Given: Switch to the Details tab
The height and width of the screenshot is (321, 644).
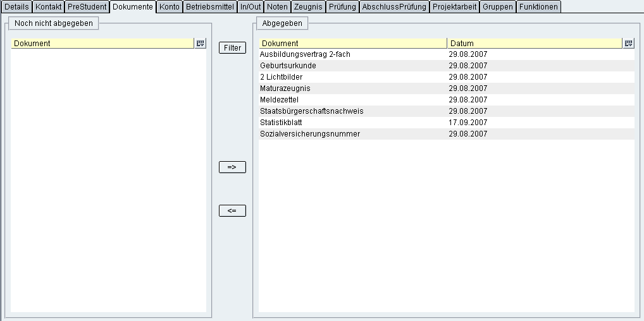Looking at the screenshot, I should point(16,7).
